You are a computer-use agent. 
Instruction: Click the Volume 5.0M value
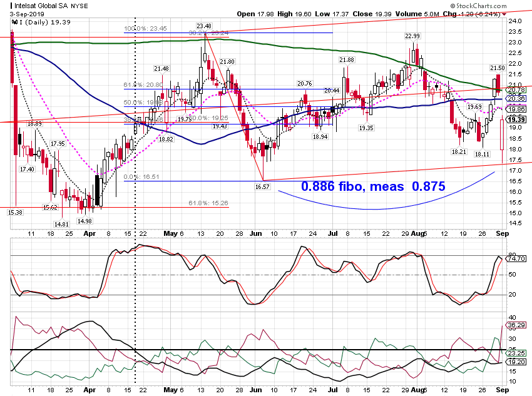point(417,14)
